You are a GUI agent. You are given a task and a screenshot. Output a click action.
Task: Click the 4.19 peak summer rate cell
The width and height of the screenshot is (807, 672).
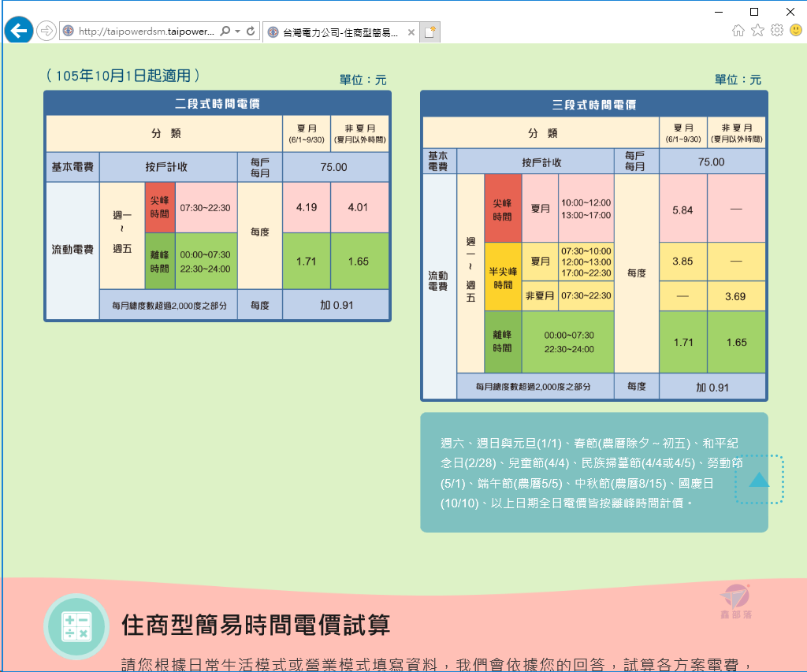coord(307,207)
